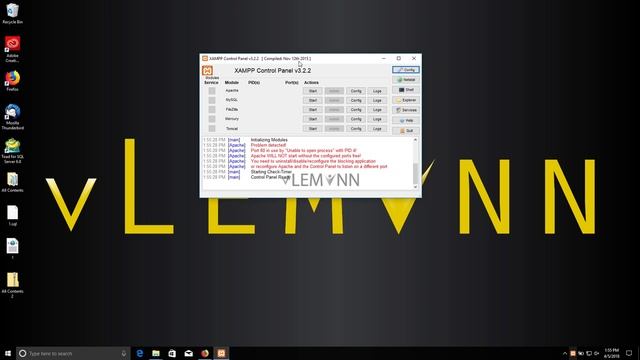Open the Shell button

pyautogui.click(x=406, y=90)
